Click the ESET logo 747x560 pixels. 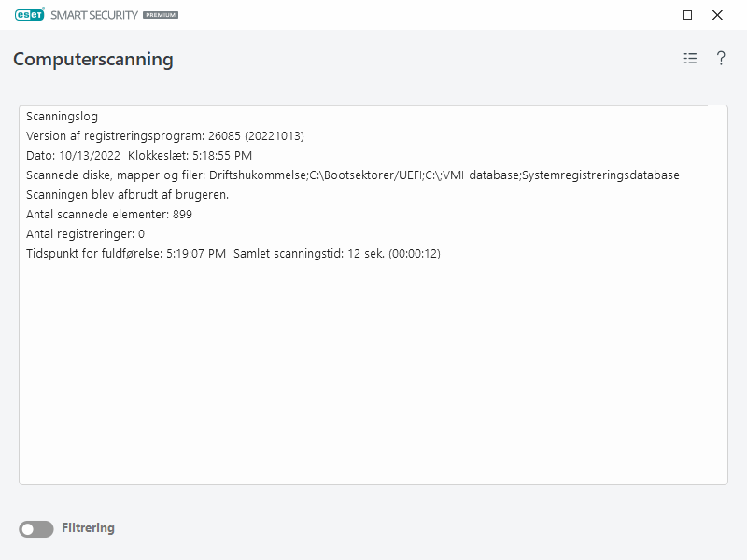[30, 15]
